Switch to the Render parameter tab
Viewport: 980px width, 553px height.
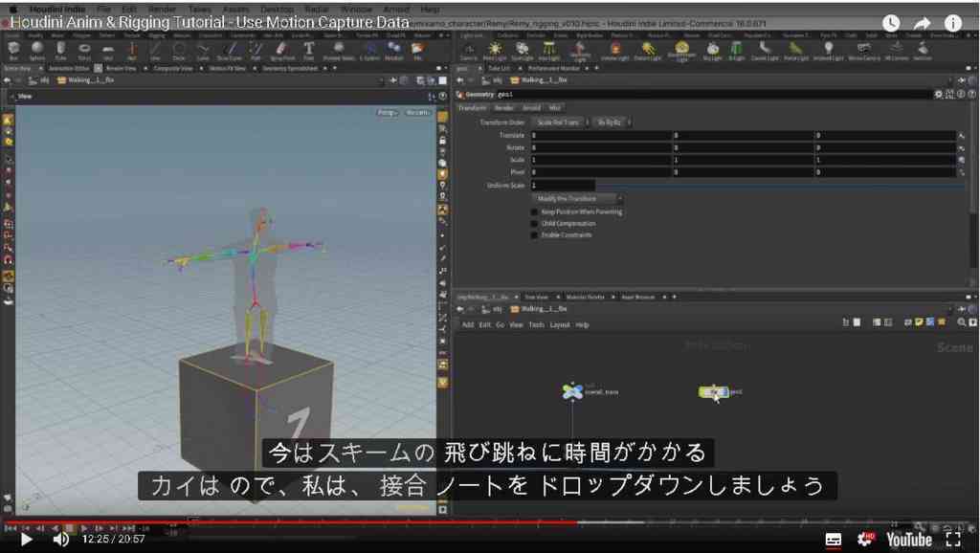(x=503, y=108)
